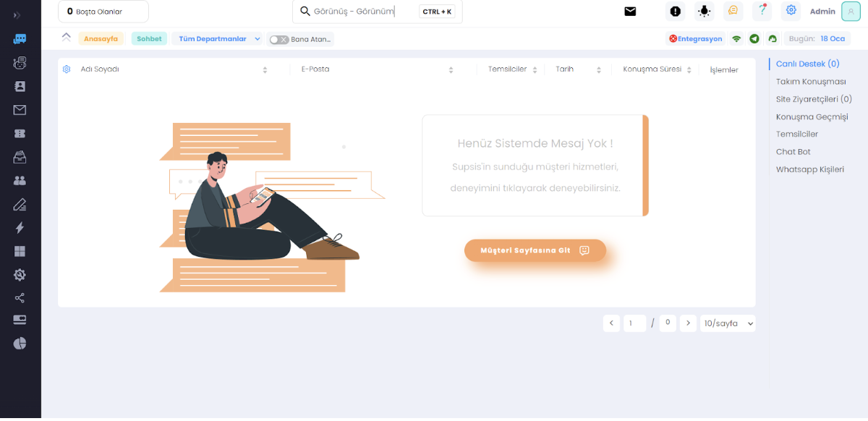Click the green Telegram icon
This screenshot has width=868, height=421.
coord(754,39)
